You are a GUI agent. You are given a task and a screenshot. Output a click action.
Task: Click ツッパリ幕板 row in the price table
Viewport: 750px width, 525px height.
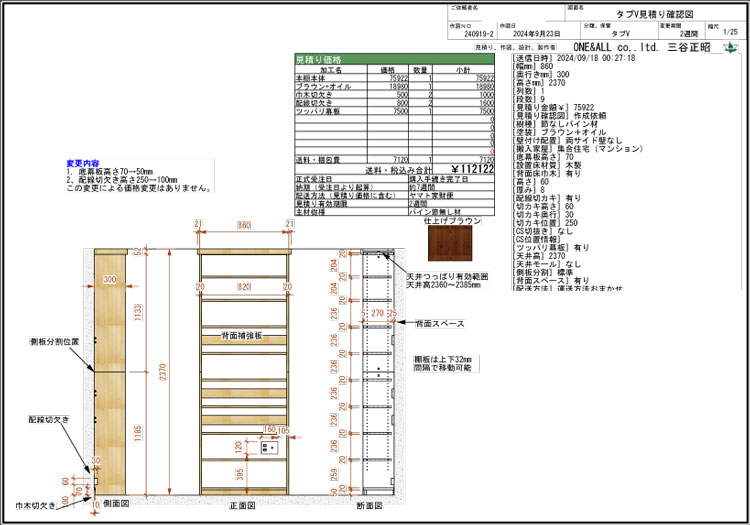pos(395,111)
